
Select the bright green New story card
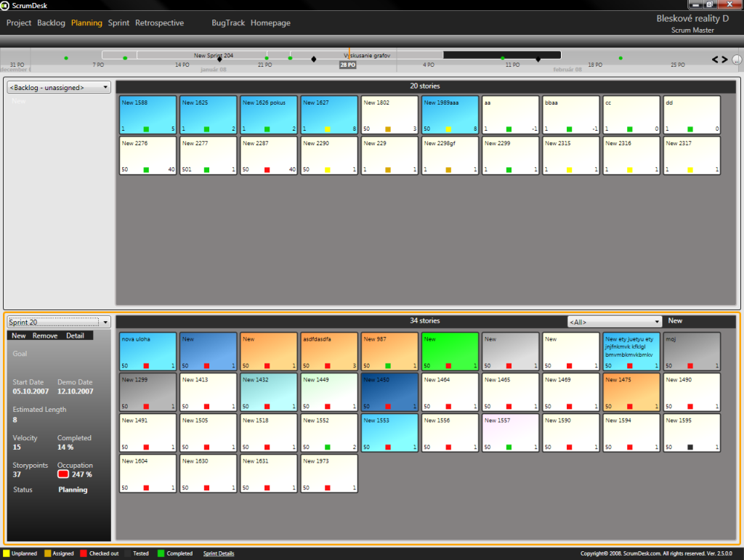[450, 352]
